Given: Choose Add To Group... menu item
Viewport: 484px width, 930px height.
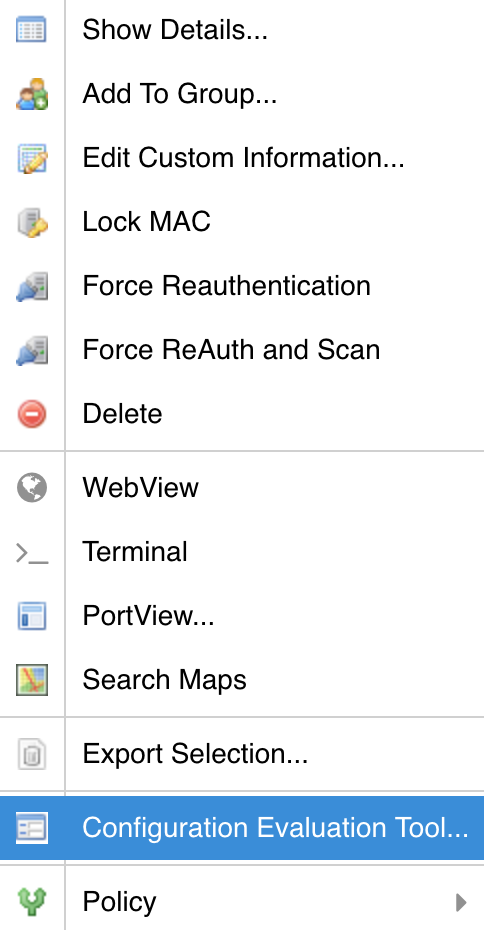Looking at the screenshot, I should tap(242, 94).
